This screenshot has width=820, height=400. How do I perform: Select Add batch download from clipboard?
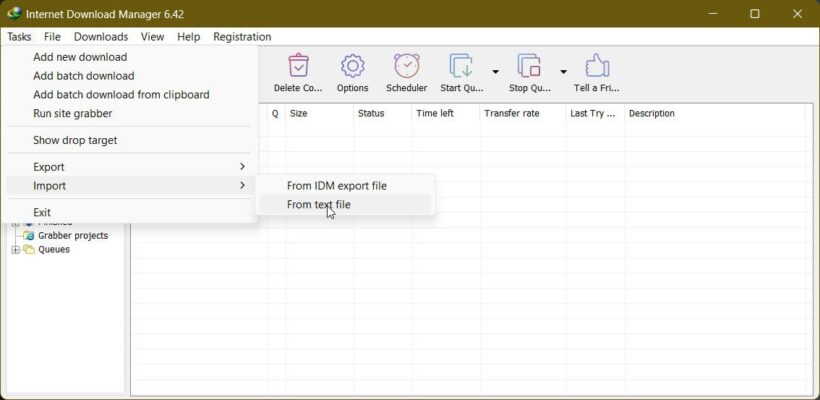(121, 95)
